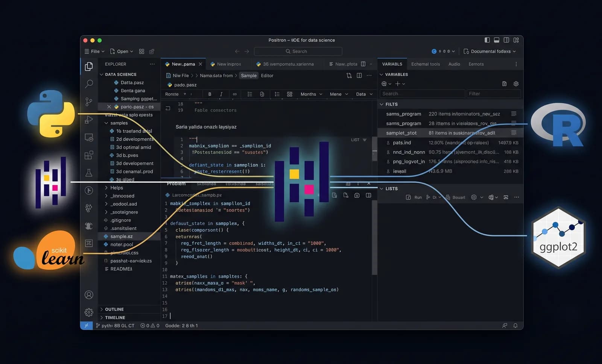Screen dimensions: 602x364
Task: Click the compose pencil icon in top bar
Action: [152, 52]
